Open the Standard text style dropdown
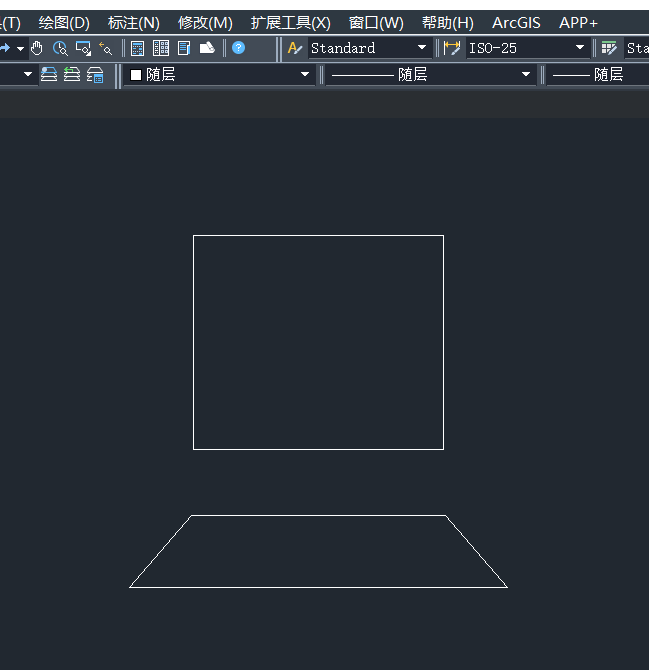Viewport: 649px width, 670px height. click(370, 48)
